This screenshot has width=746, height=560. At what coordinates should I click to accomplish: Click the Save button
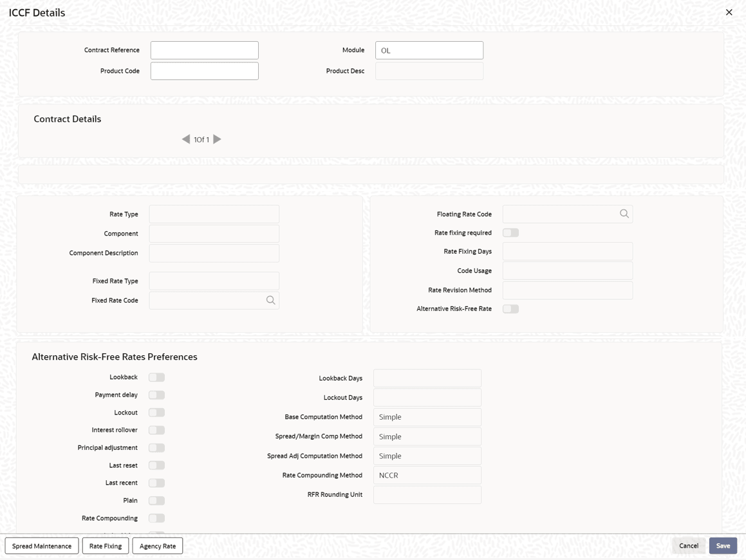pos(723,546)
